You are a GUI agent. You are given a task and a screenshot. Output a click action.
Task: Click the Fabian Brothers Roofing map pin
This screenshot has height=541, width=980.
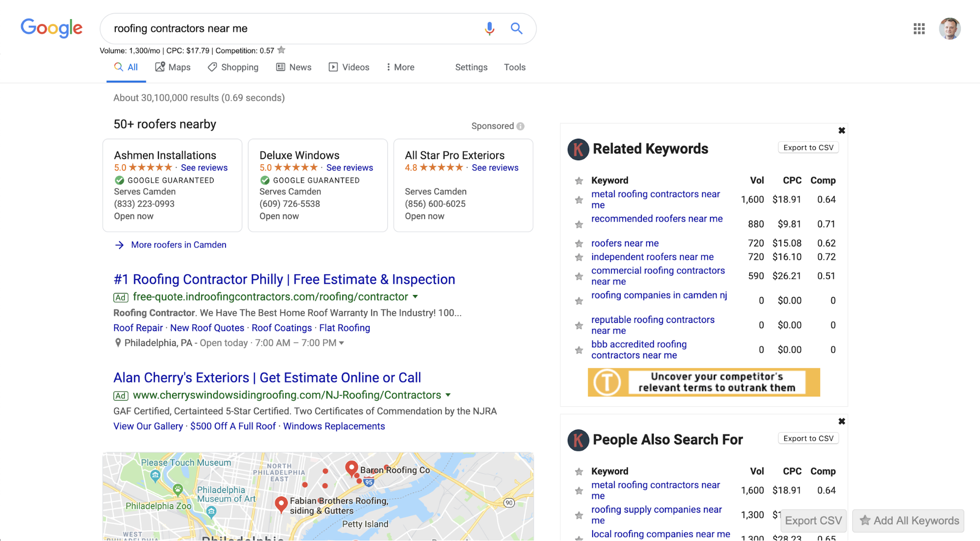click(x=281, y=505)
